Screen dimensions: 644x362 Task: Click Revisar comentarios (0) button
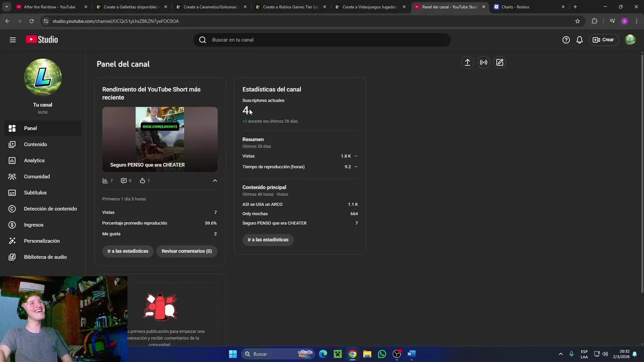pos(187,251)
